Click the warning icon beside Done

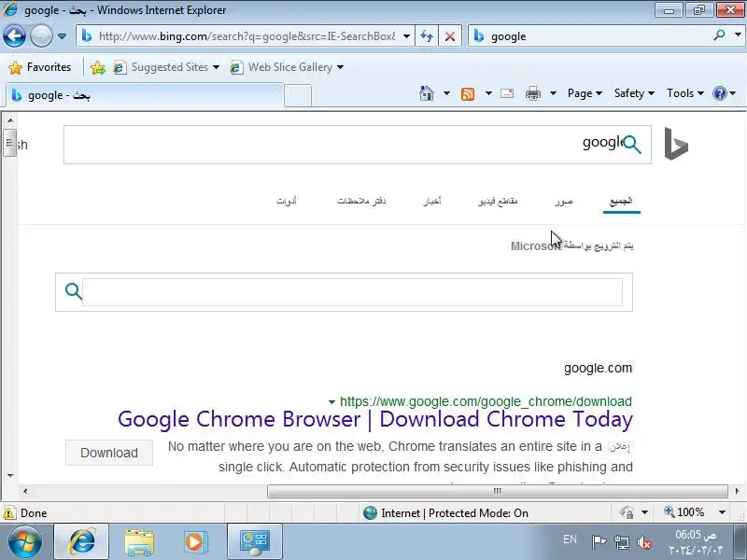(x=9, y=512)
